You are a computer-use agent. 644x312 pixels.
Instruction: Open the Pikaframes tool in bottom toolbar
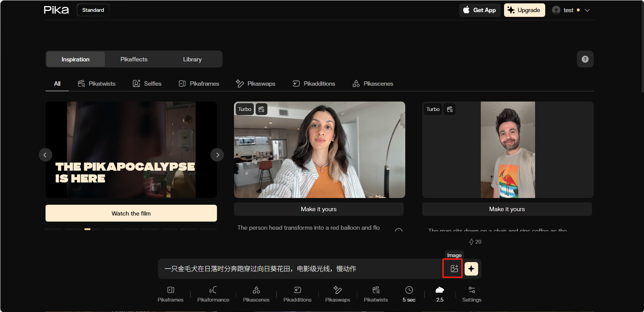tap(171, 294)
